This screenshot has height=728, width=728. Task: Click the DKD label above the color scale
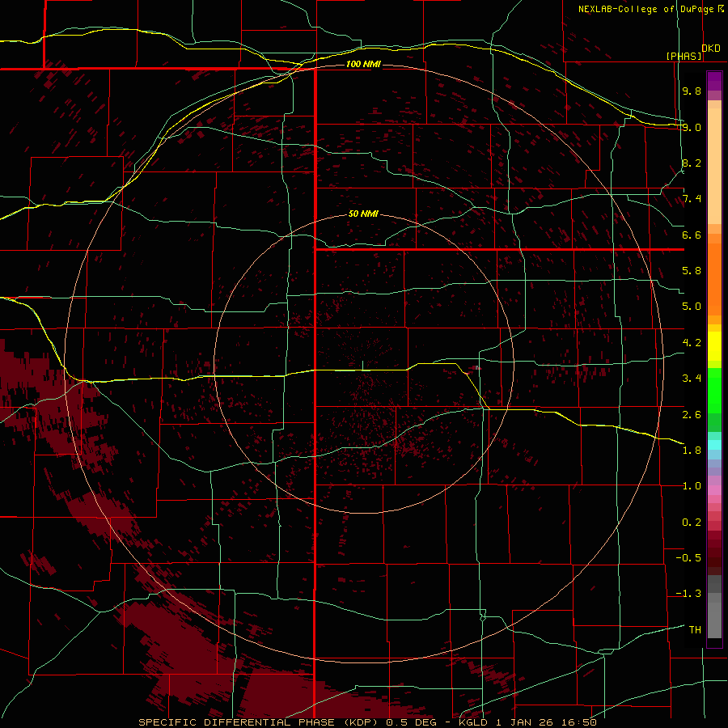pyautogui.click(x=711, y=49)
